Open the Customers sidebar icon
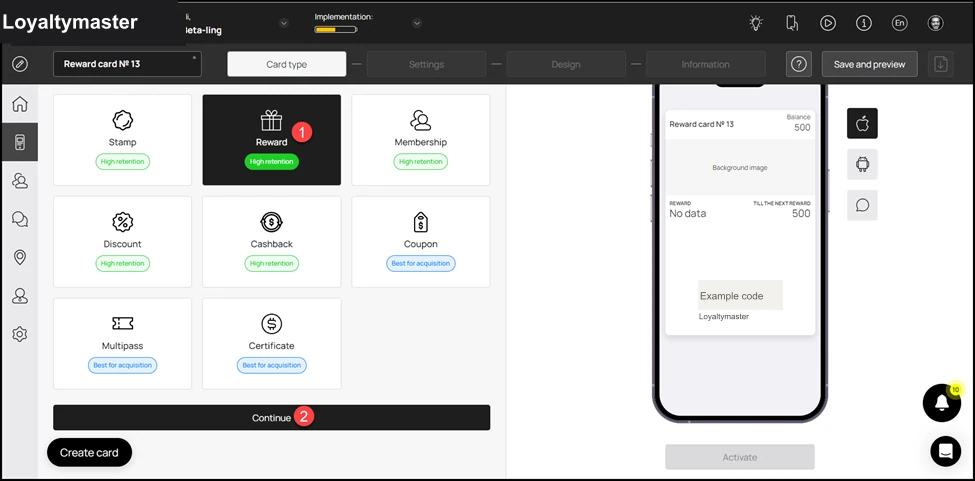The height and width of the screenshot is (481, 975). point(20,181)
